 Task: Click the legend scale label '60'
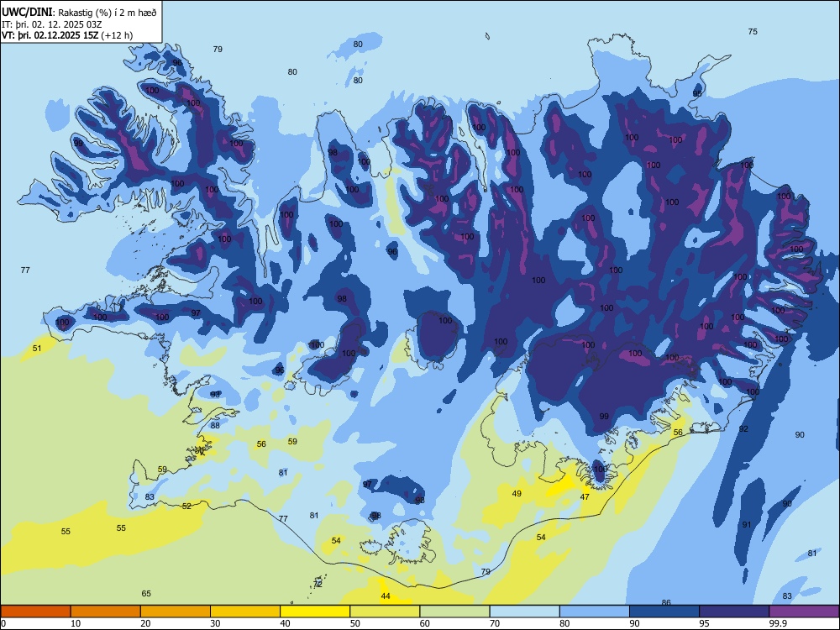coord(425,623)
